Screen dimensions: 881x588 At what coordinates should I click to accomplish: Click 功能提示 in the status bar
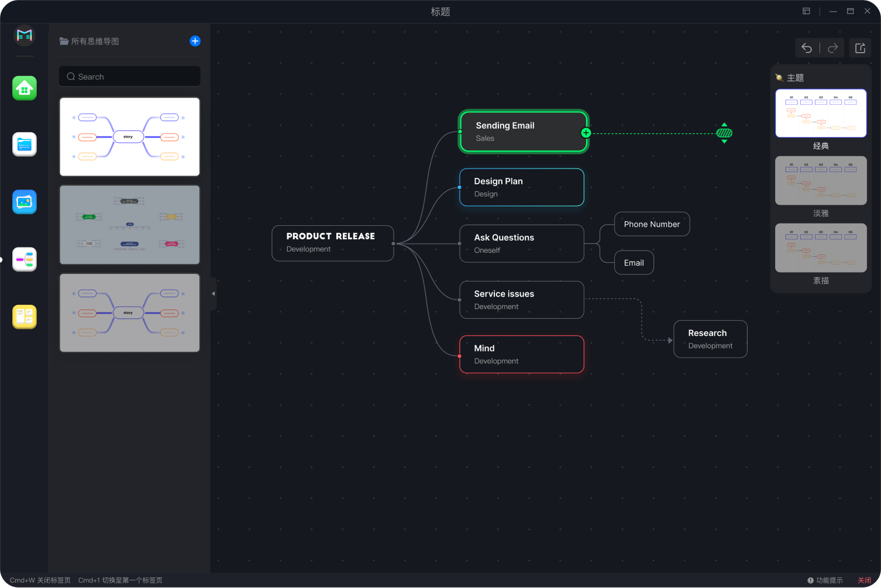pos(829,580)
